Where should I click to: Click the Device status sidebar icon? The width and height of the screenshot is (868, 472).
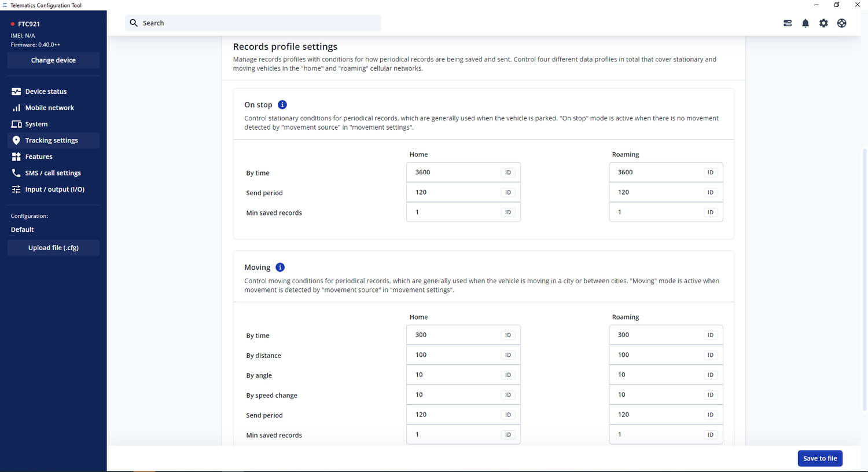(16, 92)
